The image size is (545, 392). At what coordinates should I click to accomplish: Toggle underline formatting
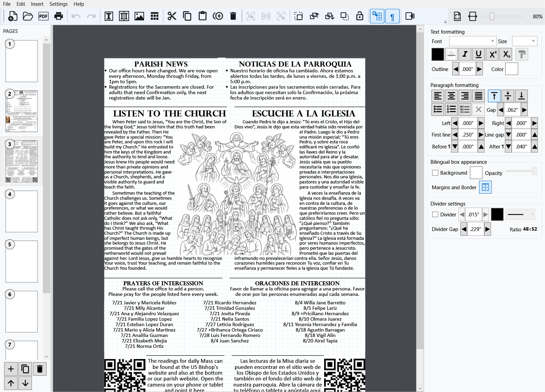[x=478, y=54]
